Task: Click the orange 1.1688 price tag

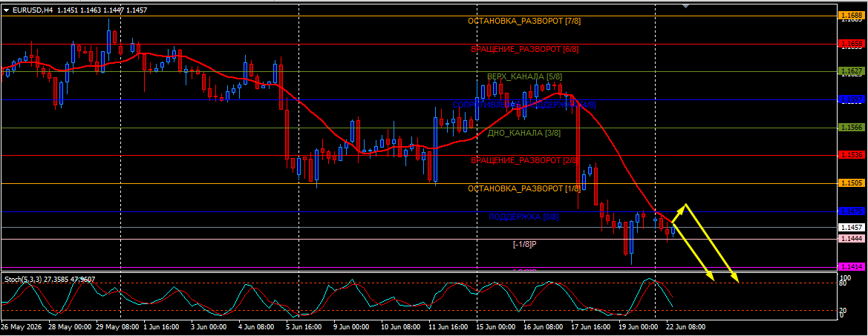Action: [x=852, y=16]
